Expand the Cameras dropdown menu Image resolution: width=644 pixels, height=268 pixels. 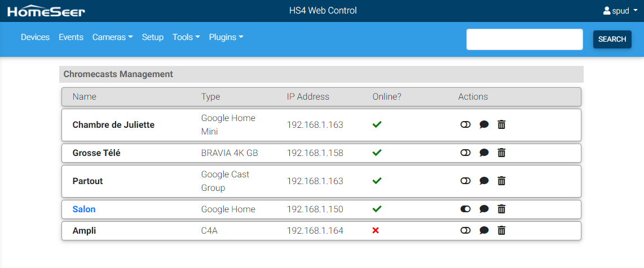pos(112,37)
